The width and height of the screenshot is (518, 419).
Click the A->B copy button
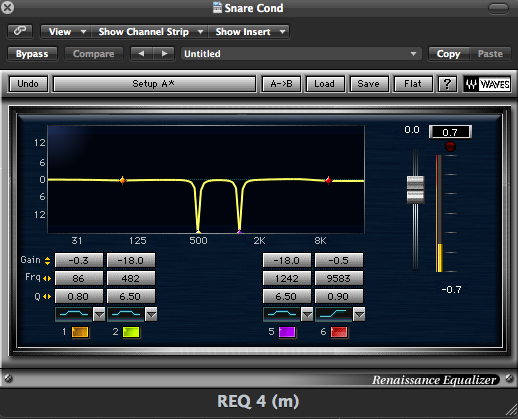pyautogui.click(x=281, y=84)
